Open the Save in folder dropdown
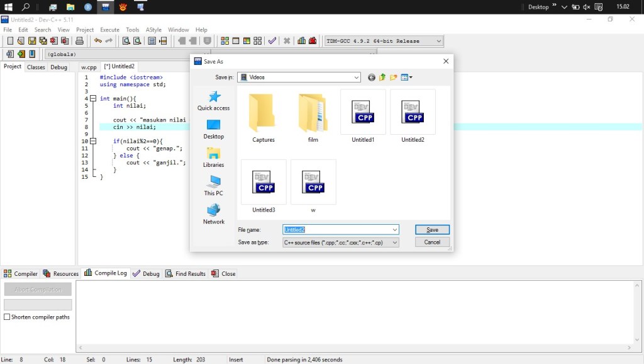This screenshot has height=364, width=644. point(357,77)
